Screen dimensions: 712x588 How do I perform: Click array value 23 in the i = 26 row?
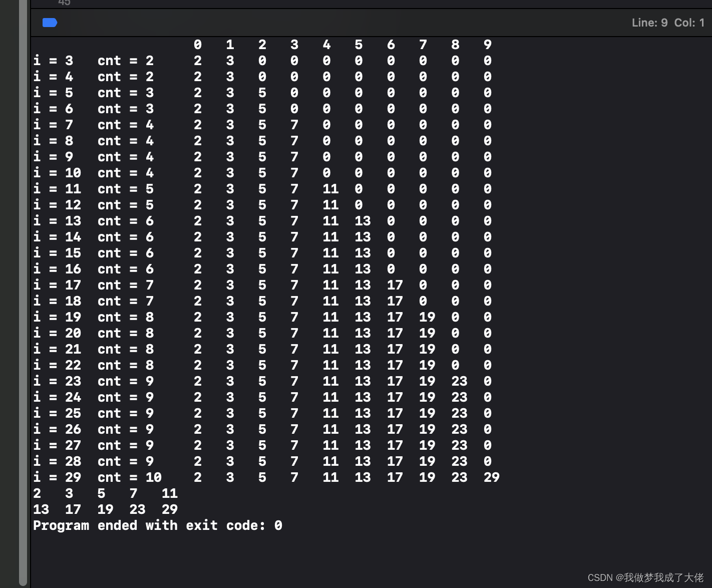pyautogui.click(x=459, y=429)
